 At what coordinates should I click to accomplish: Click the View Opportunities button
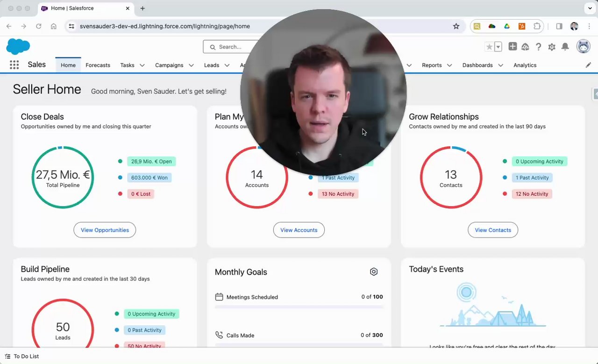(105, 230)
